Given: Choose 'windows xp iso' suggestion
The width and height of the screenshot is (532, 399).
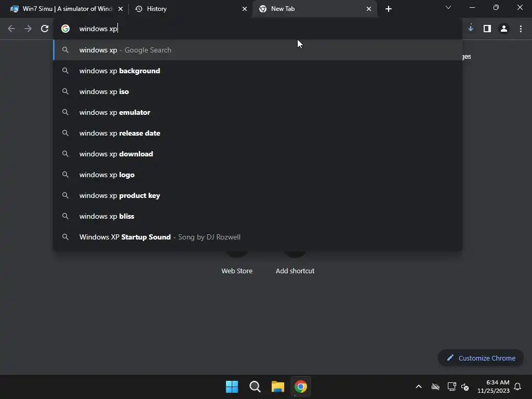Looking at the screenshot, I should pyautogui.click(x=258, y=91).
